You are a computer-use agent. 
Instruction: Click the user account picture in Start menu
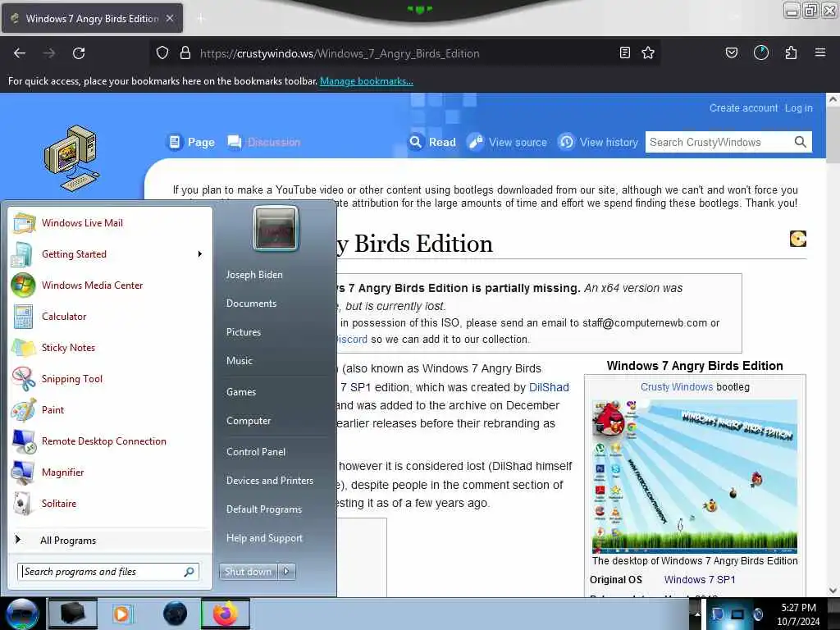(x=275, y=228)
